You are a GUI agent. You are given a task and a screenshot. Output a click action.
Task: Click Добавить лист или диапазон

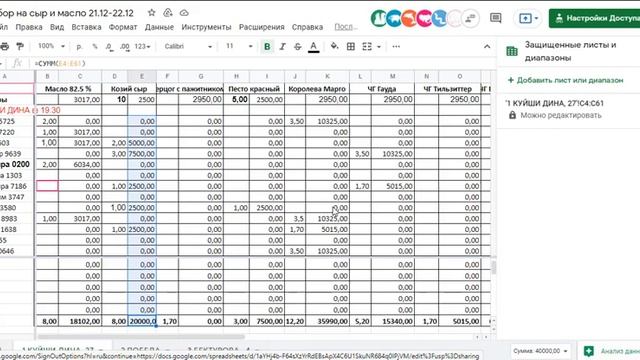pyautogui.click(x=566, y=80)
